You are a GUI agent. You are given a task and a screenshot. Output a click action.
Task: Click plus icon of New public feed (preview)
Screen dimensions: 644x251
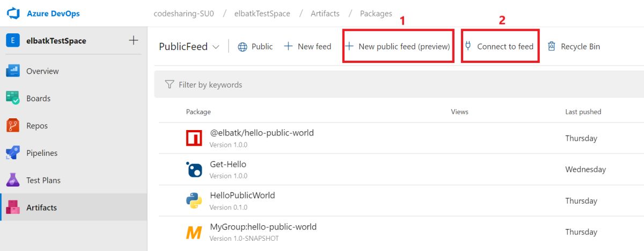pyautogui.click(x=349, y=46)
